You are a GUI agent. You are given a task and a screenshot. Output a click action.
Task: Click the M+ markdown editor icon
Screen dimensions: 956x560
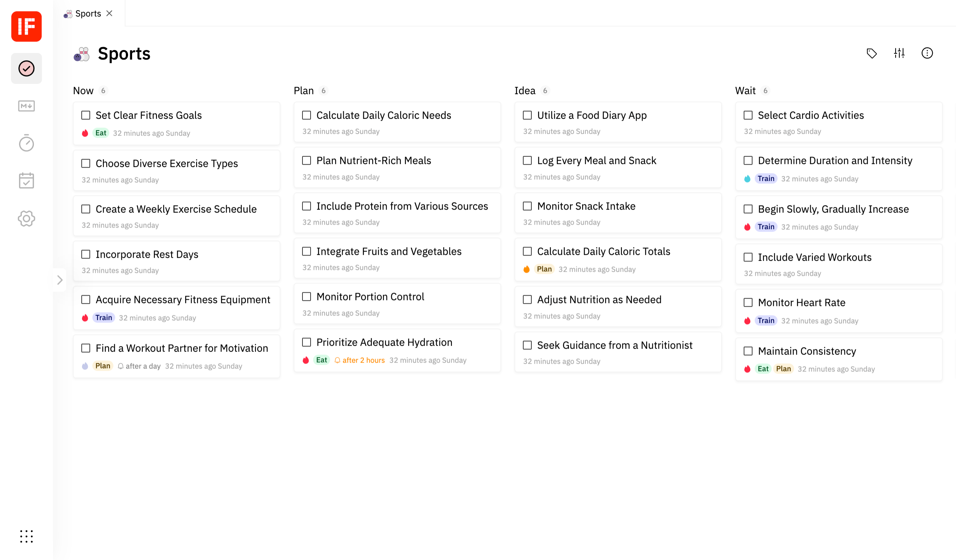(x=27, y=106)
